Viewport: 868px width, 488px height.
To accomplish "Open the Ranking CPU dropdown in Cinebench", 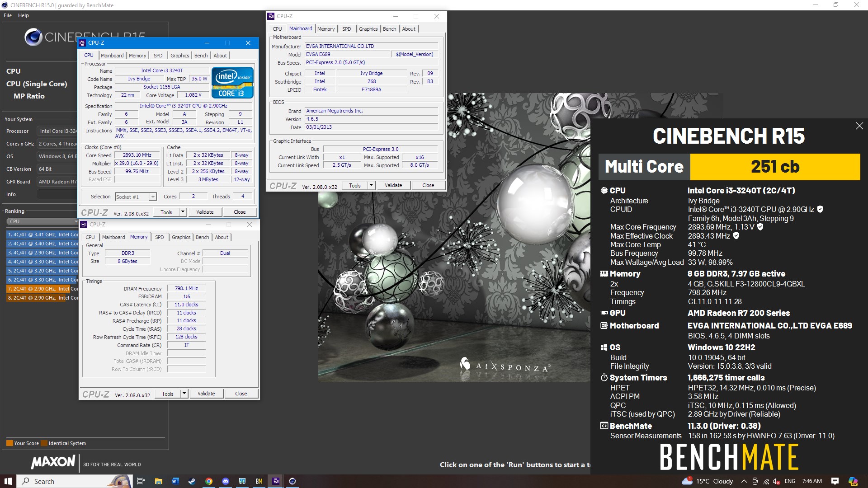I will tap(42, 221).
